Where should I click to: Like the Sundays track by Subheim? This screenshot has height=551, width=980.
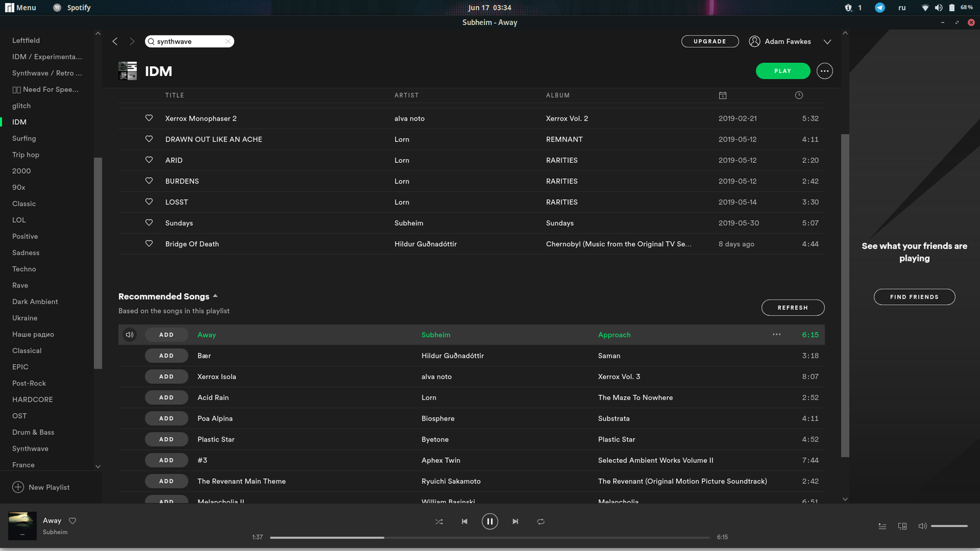coord(149,223)
